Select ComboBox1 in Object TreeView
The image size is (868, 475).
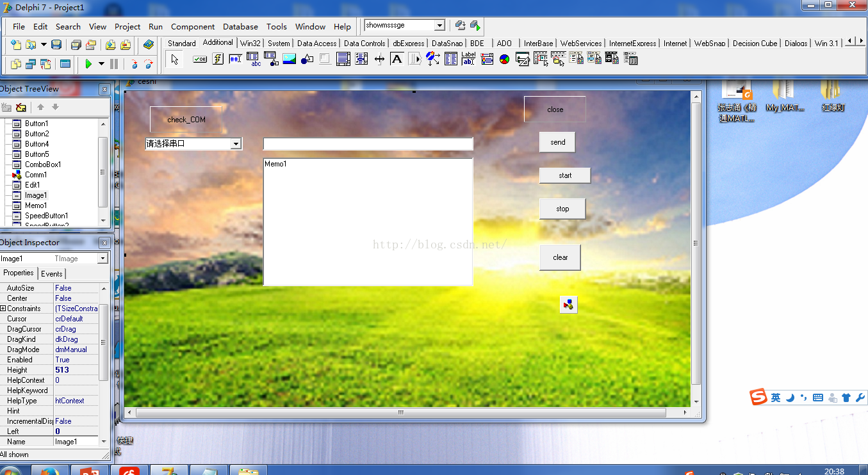tap(43, 165)
